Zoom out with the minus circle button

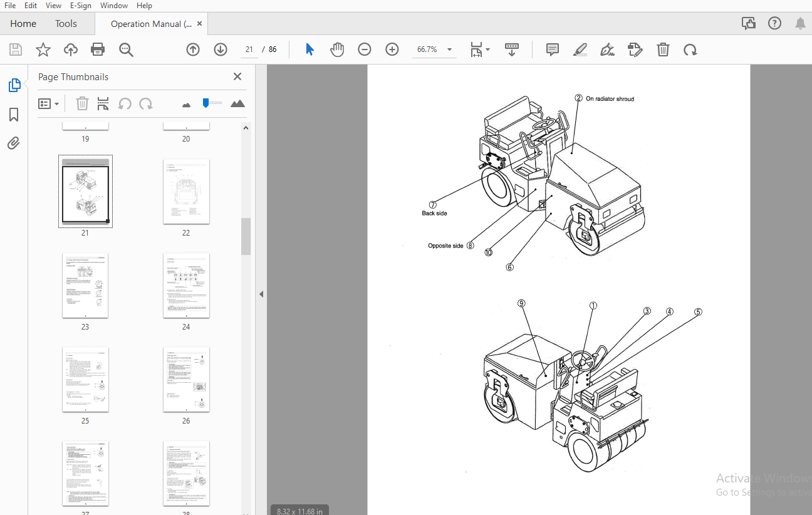pyautogui.click(x=365, y=49)
